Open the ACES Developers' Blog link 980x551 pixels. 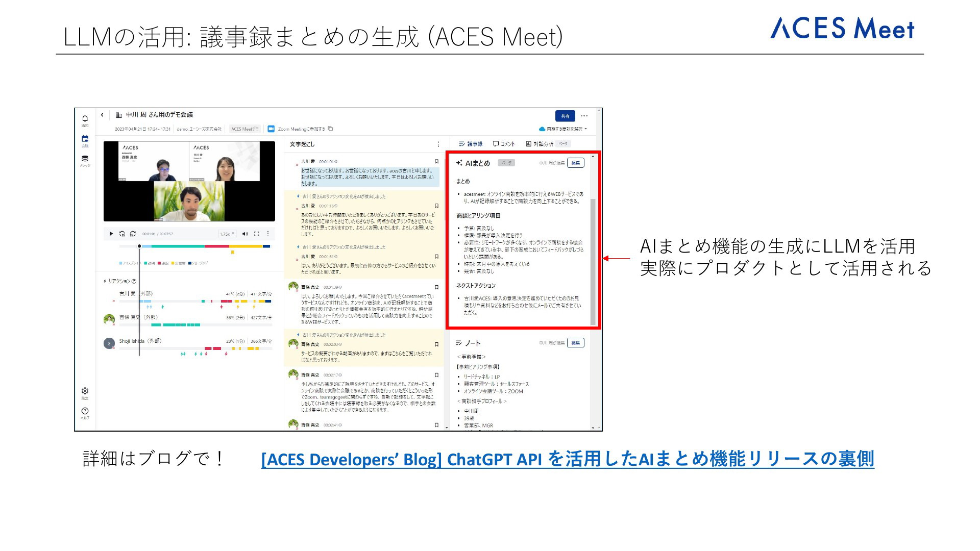pyautogui.click(x=568, y=459)
